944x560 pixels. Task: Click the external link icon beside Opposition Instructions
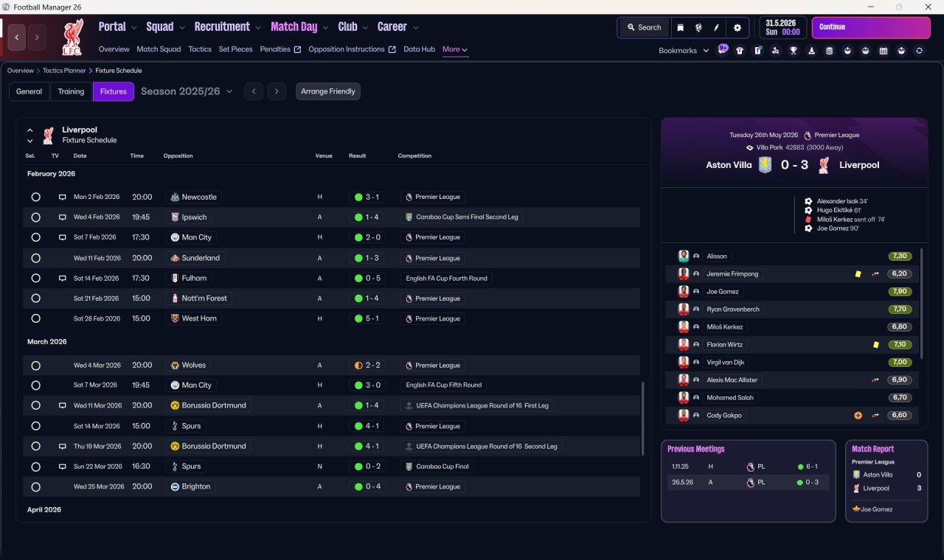pos(392,49)
